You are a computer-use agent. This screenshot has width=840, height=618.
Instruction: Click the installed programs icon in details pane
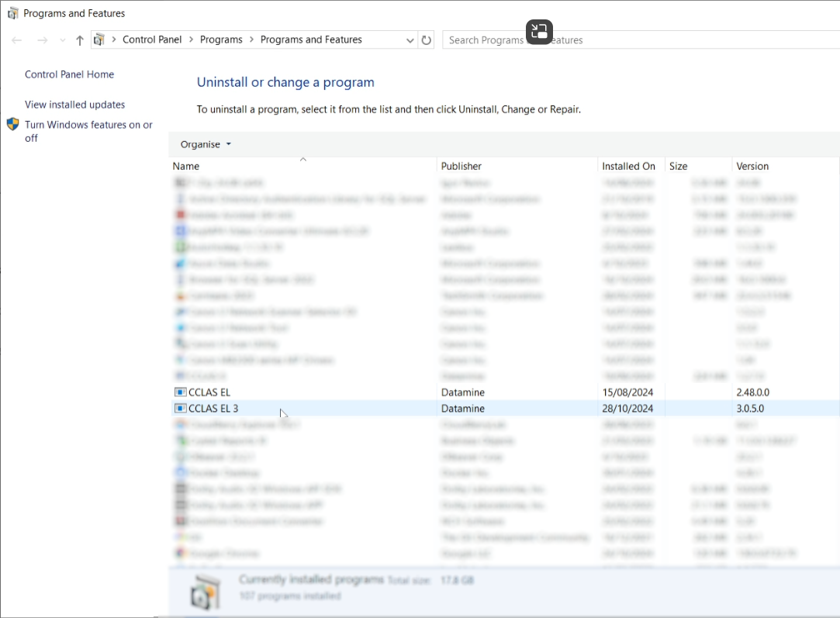pyautogui.click(x=205, y=592)
